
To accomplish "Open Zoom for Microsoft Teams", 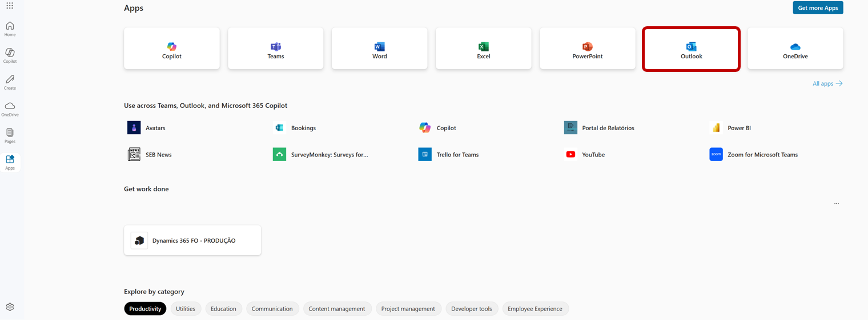I will pos(762,155).
